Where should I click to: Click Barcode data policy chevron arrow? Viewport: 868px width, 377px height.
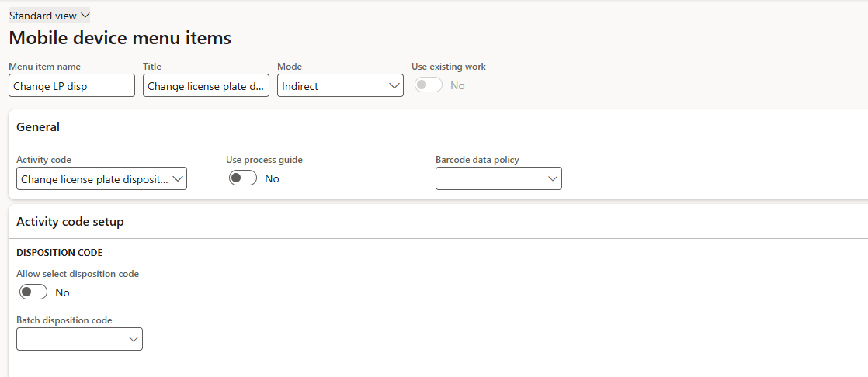(x=552, y=179)
